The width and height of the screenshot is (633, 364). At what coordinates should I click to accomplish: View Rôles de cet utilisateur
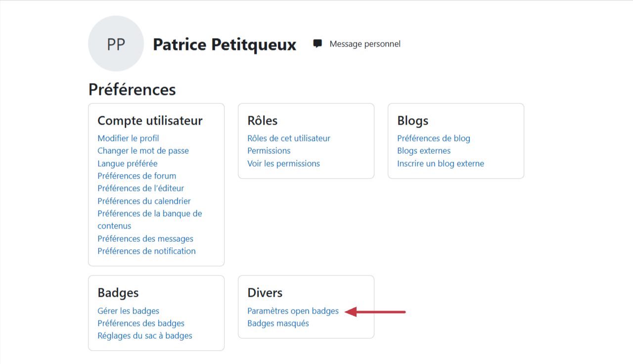289,138
